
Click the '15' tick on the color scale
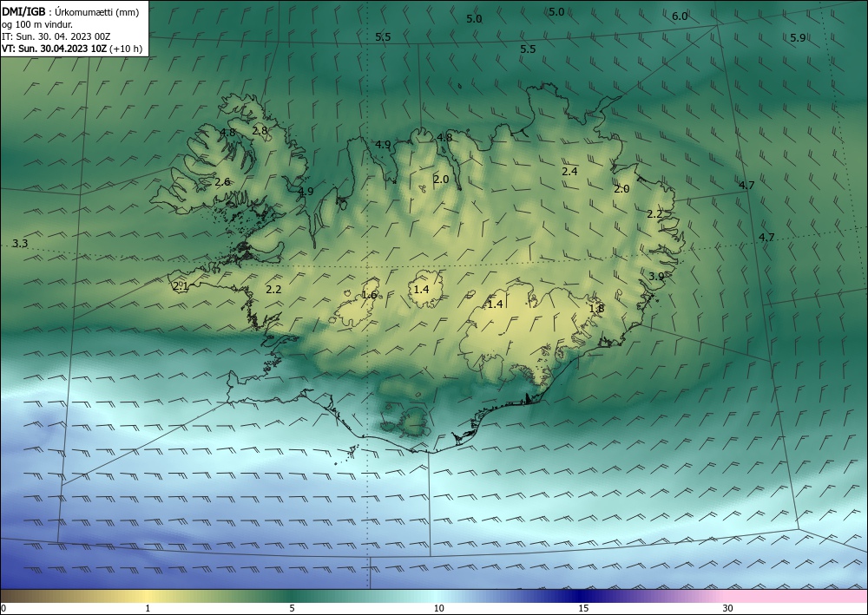pos(583,608)
